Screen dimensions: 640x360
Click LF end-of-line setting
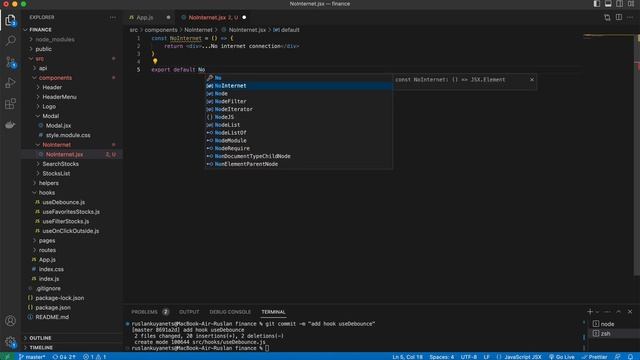pos(487,357)
